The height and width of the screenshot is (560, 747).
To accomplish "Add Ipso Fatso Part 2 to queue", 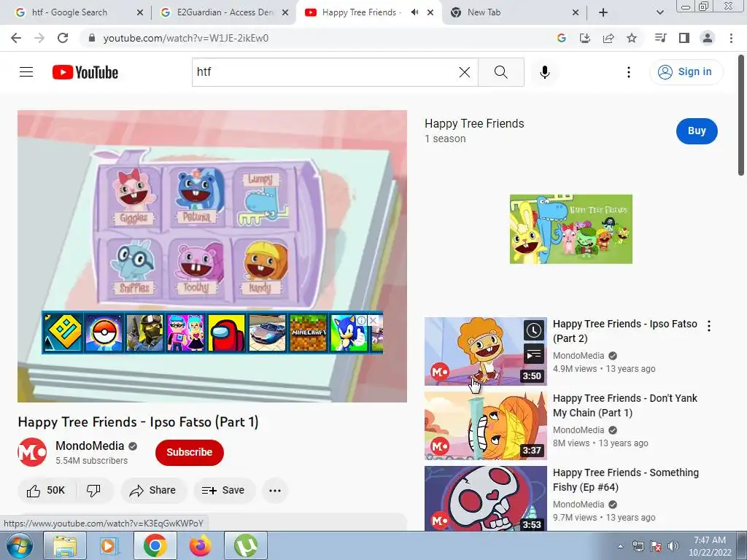I will (x=533, y=354).
